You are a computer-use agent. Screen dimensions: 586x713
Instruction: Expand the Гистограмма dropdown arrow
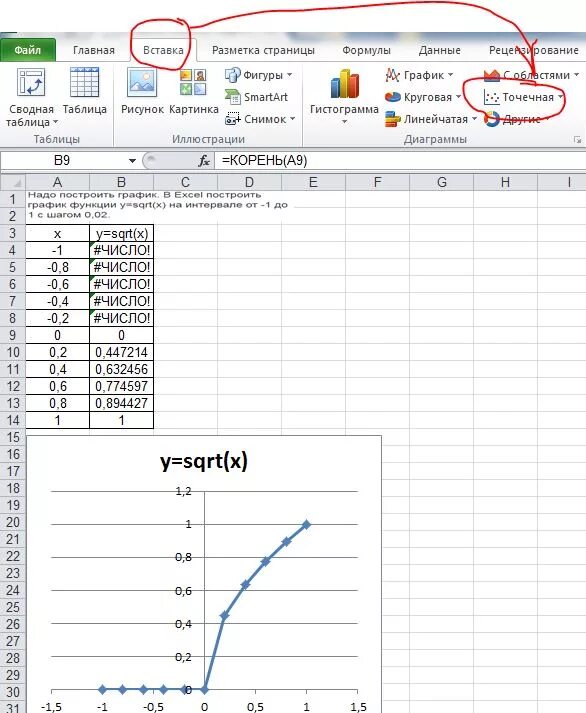(x=344, y=122)
